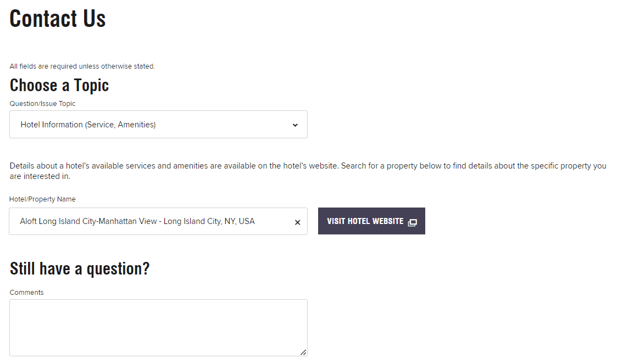
Task: Click the "VISIT HOTEL WEBSITE" button text
Action: 365,221
